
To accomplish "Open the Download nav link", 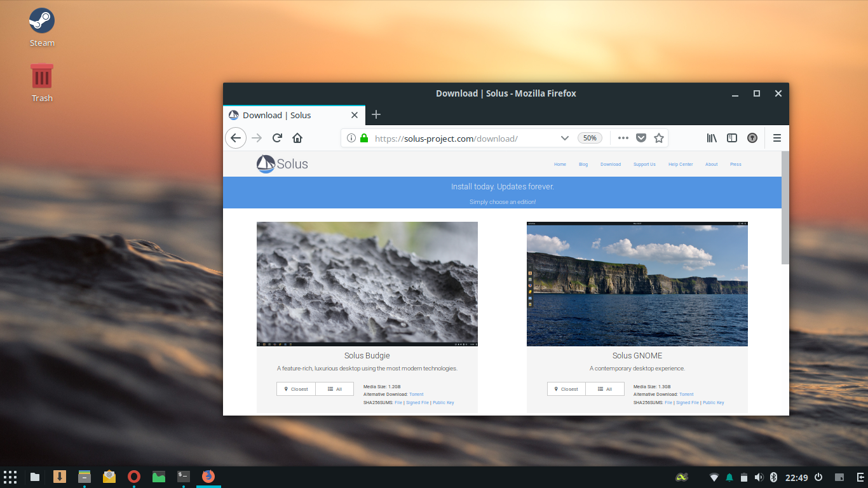I will pyautogui.click(x=611, y=165).
